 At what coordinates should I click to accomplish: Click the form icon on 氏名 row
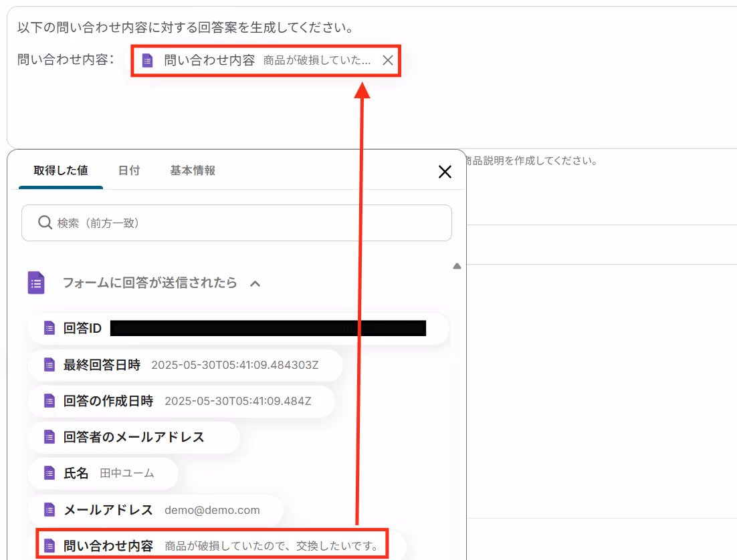[49, 473]
